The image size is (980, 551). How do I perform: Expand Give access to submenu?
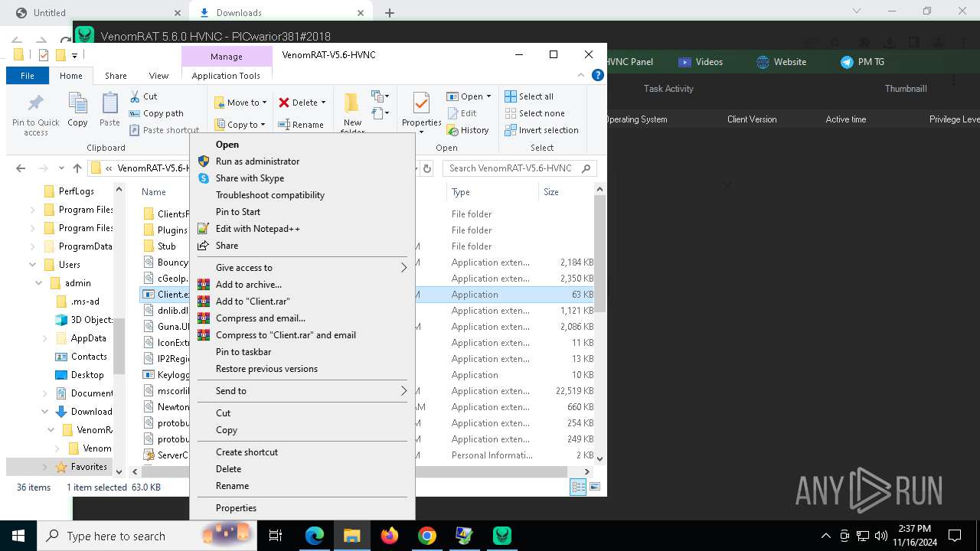(x=302, y=268)
